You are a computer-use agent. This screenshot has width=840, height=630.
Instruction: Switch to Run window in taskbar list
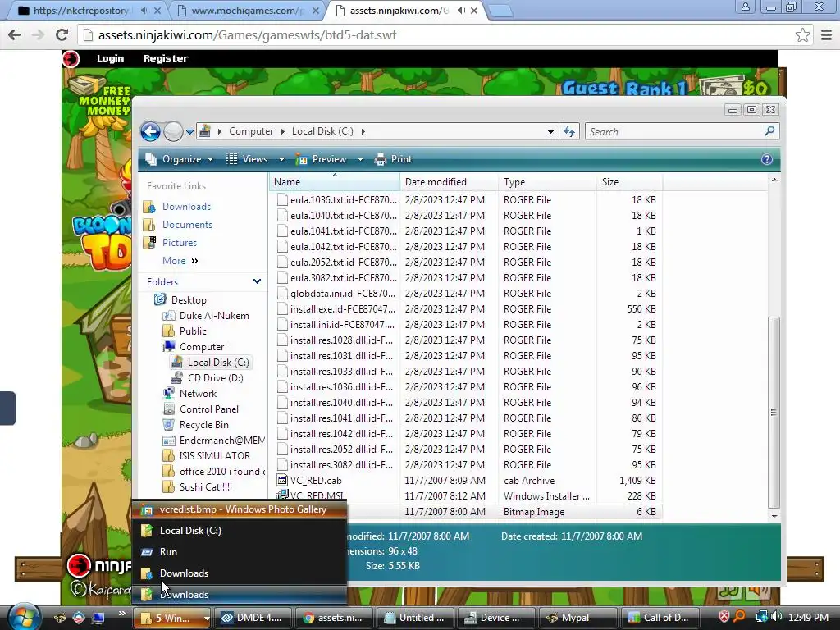240,552
